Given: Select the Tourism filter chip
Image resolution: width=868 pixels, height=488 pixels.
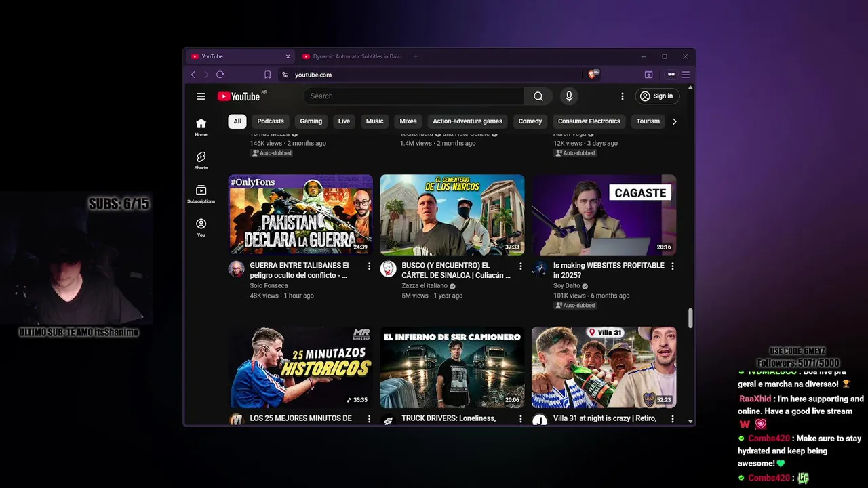Looking at the screenshot, I should point(648,121).
